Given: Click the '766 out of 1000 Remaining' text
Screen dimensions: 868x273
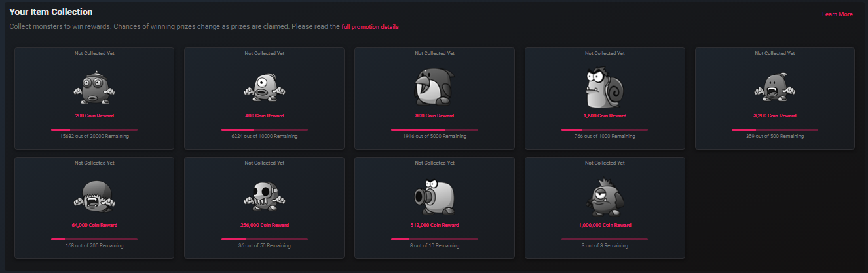Looking at the screenshot, I should (605, 136).
